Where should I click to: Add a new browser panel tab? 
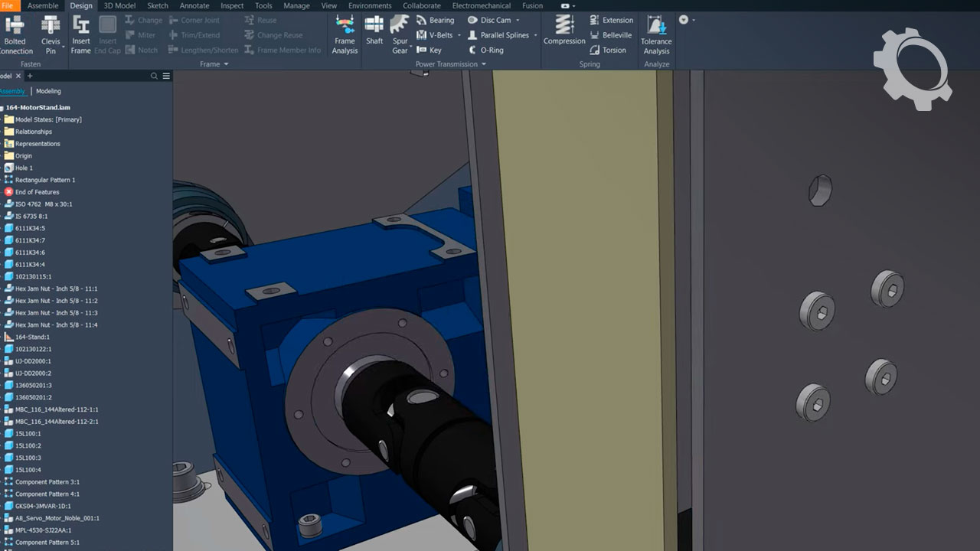[x=30, y=76]
